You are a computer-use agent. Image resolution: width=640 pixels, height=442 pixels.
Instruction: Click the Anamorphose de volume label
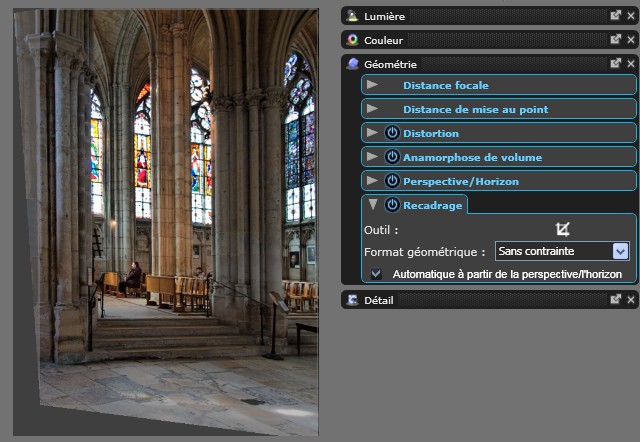pyautogui.click(x=473, y=158)
